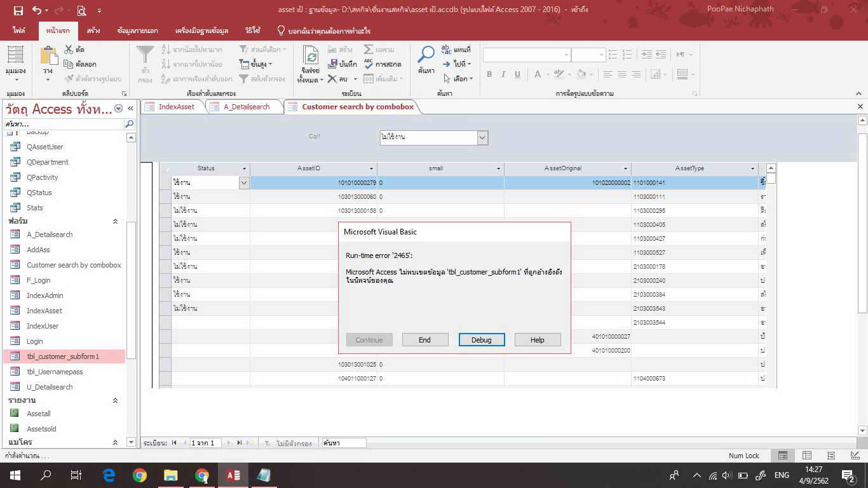This screenshot has width=868, height=488.
Task: Click the navigation pane search field
Action: tap(64, 124)
